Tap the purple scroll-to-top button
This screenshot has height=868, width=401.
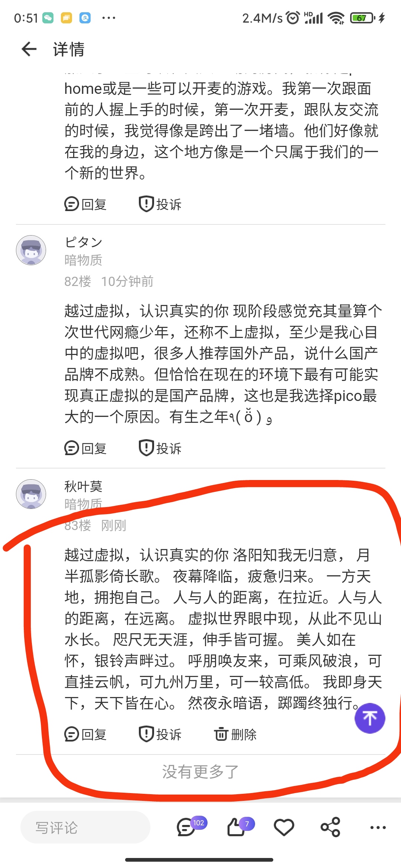[370, 718]
